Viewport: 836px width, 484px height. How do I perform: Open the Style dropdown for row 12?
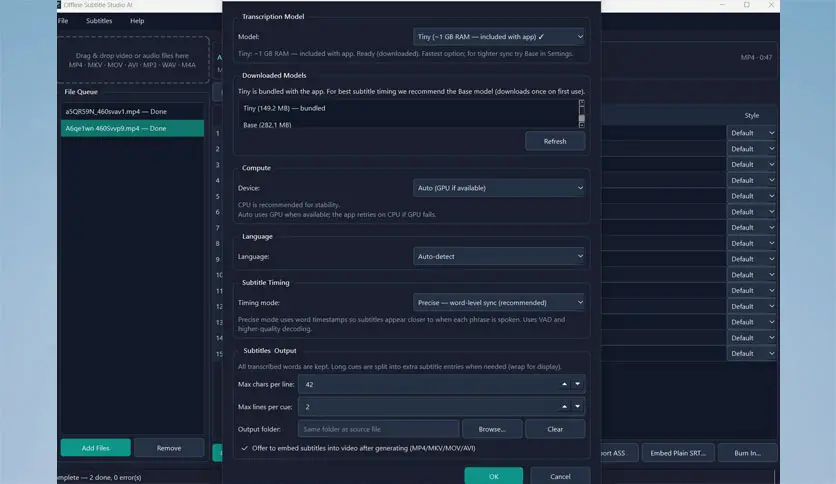752,306
